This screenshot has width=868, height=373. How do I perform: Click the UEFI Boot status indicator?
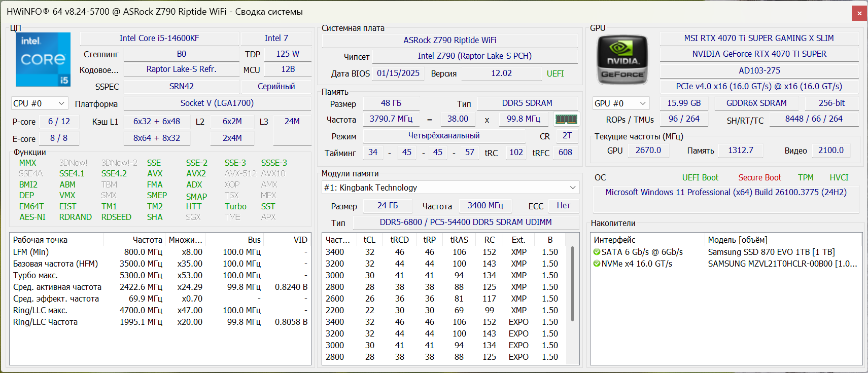pos(700,177)
